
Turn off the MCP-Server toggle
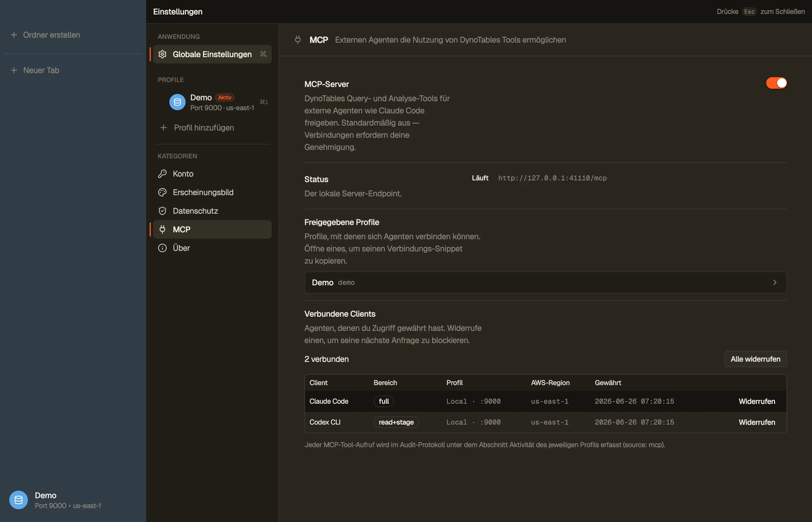[776, 83]
